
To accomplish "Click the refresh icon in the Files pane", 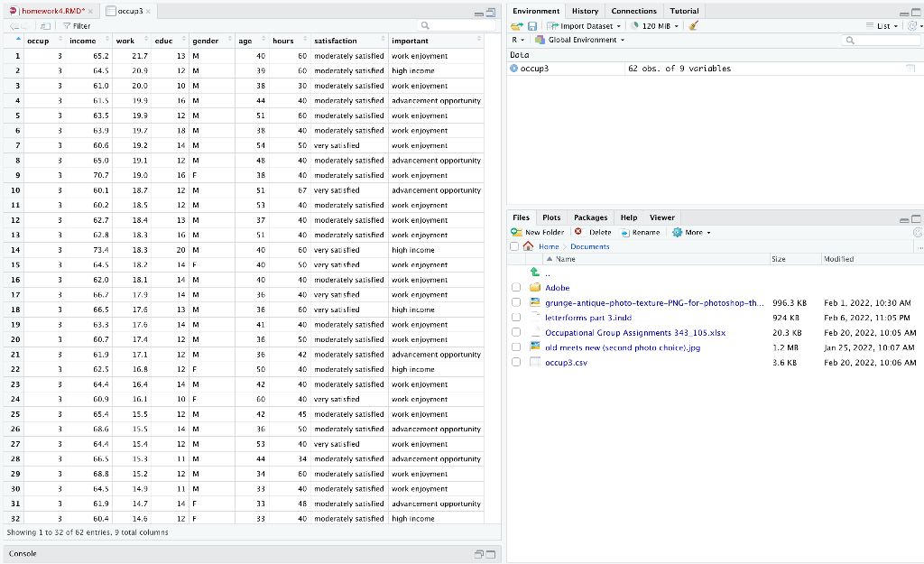I will [x=917, y=232].
